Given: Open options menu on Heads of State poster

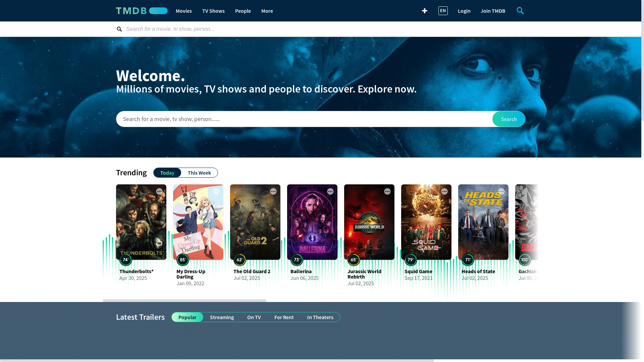Looking at the screenshot, I should (x=501, y=191).
